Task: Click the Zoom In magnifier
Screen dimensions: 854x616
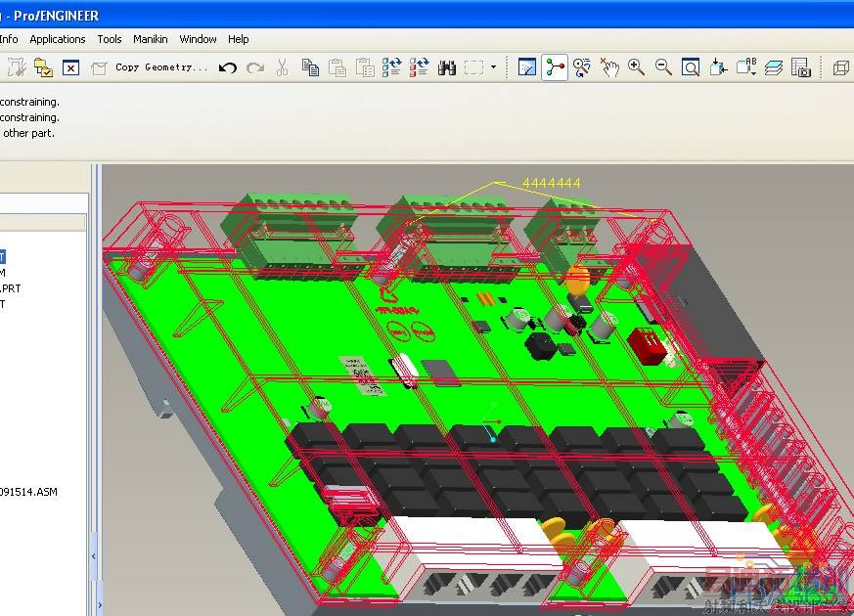Action: click(636, 66)
